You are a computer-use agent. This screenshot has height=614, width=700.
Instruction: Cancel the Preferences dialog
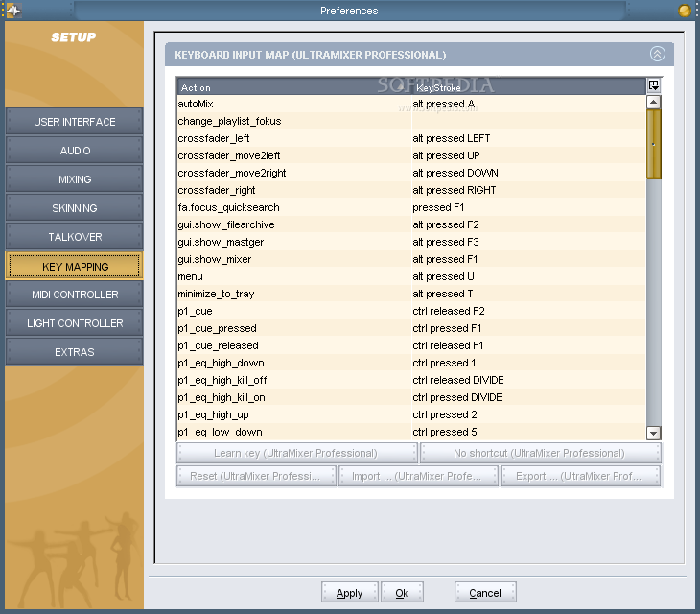(x=485, y=593)
